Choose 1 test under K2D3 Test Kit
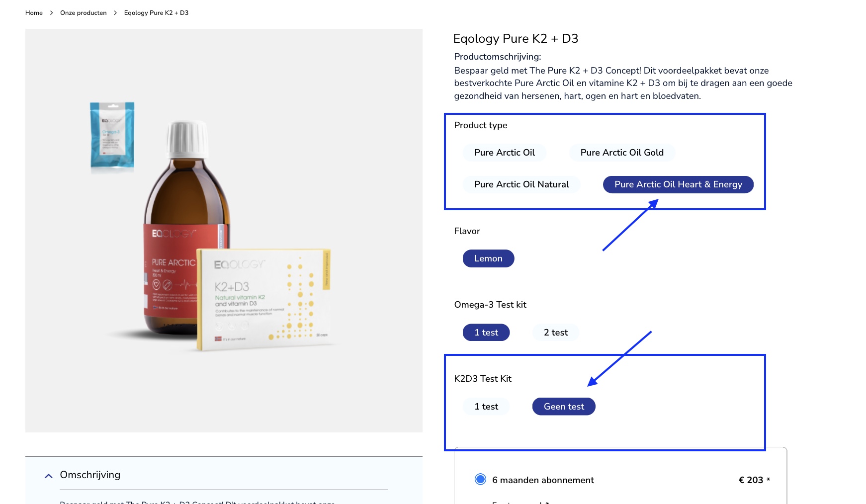This screenshot has height=504, width=866. (486, 407)
